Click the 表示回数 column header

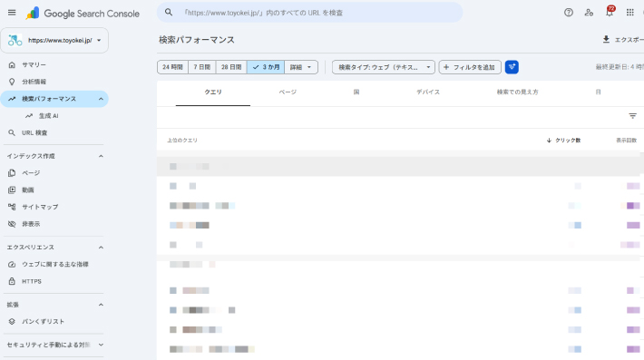click(x=626, y=141)
